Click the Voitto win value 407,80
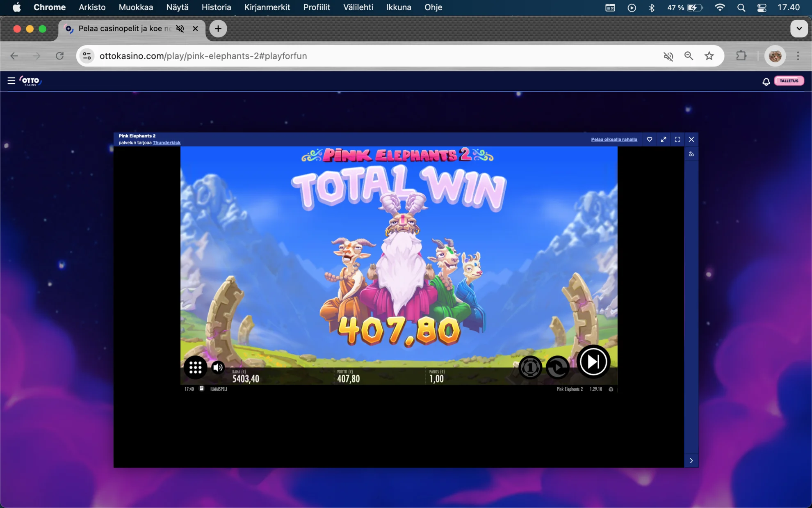Image resolution: width=812 pixels, height=508 pixels. coord(348,379)
